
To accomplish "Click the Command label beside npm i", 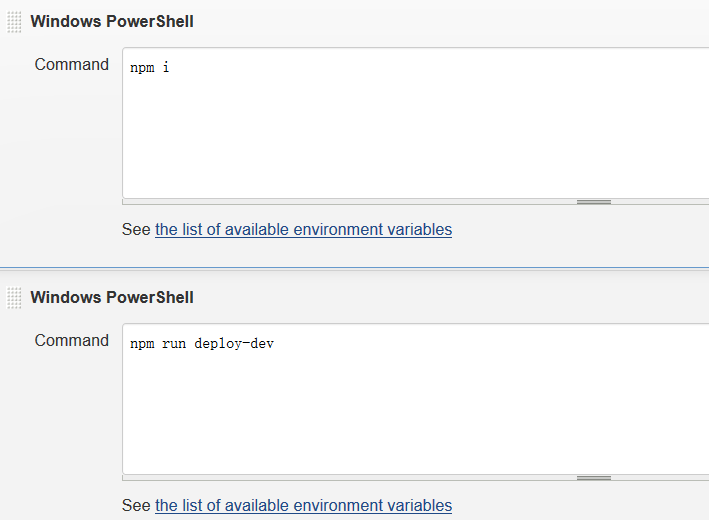I will point(71,65).
